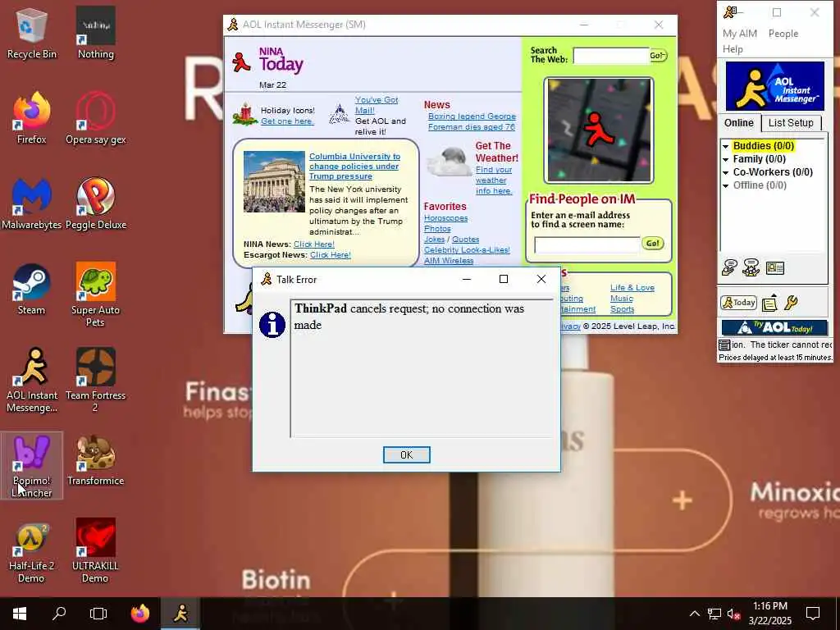Click the Find your weather info here link
Image resolution: width=840 pixels, height=630 pixels.
pos(494,180)
